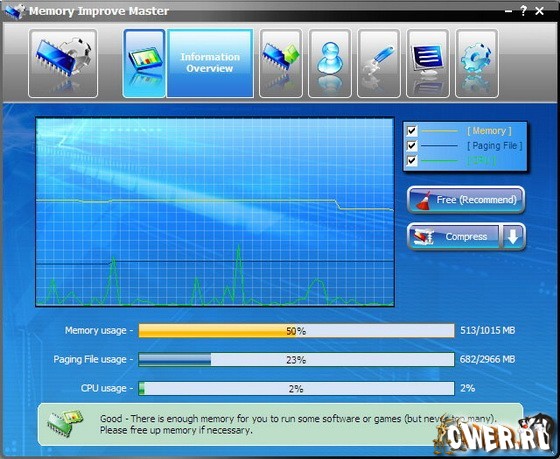
Task: Uncheck the Memory graph line checkbox
Action: pos(412,131)
